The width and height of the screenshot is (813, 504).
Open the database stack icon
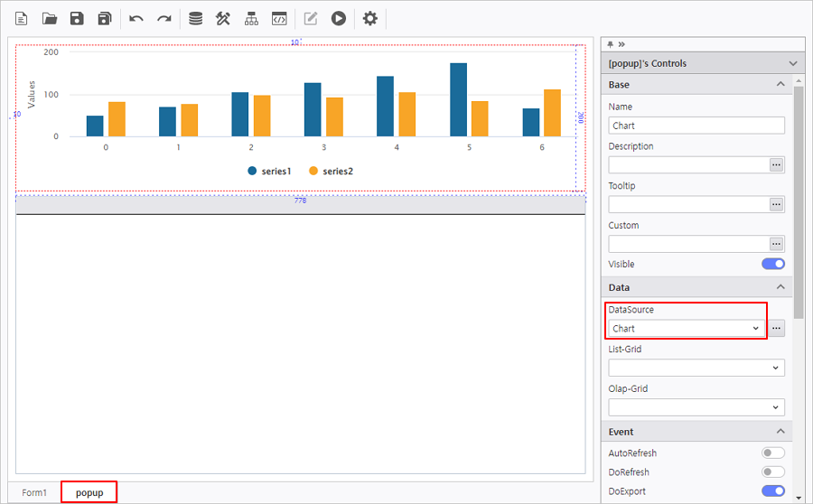195,18
